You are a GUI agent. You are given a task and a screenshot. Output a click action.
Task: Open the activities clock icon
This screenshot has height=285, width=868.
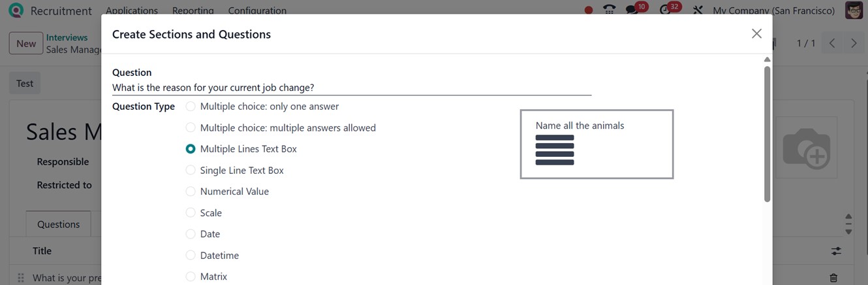click(x=666, y=10)
